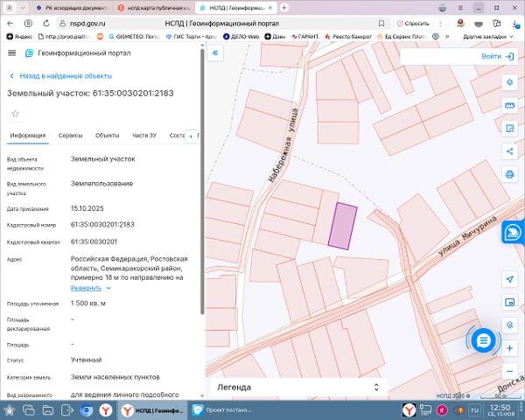This screenshot has height=420, width=525.
Task: Click the map pin locator icon
Action: [509, 325]
